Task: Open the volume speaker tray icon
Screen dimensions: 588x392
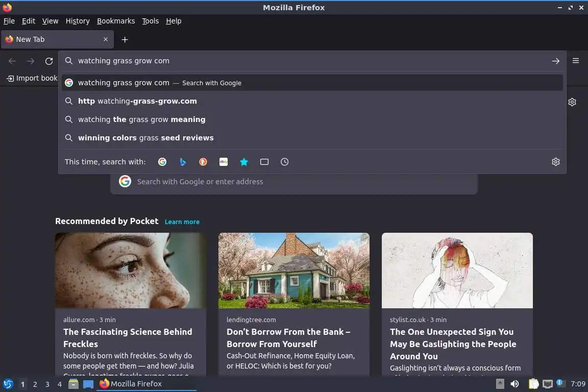Action: point(514,384)
